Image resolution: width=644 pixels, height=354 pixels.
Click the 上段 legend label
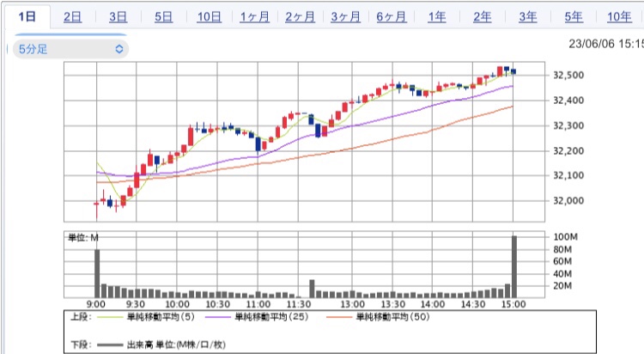[x=81, y=317]
